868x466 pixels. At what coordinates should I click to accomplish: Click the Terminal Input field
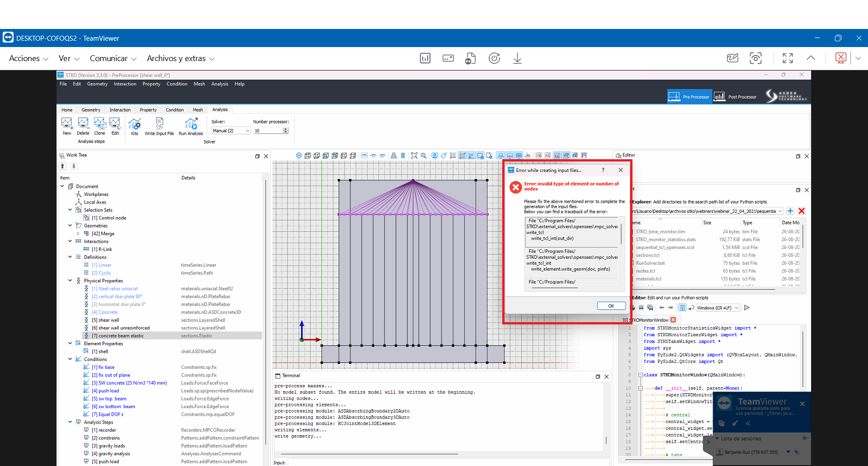coord(448,462)
